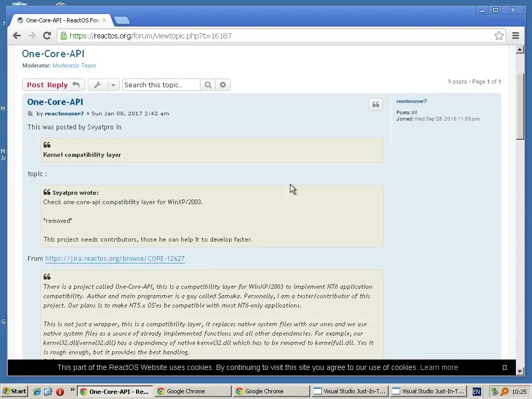
Task: Open the Start menu
Action: click(14, 391)
